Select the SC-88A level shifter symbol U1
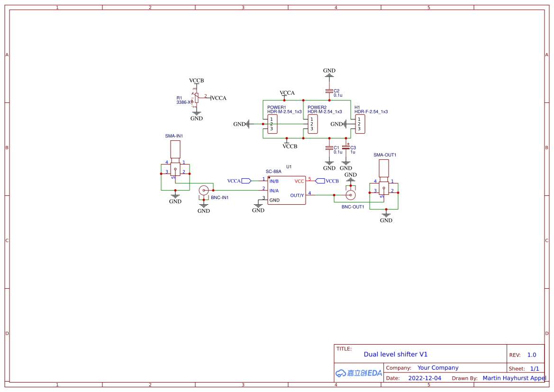 [x=287, y=190]
